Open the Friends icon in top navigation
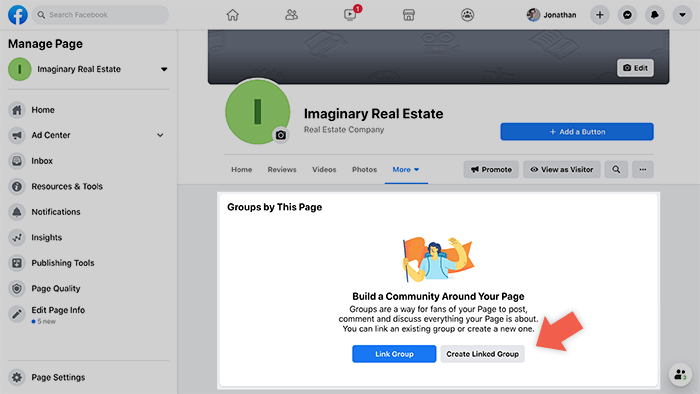 291,15
